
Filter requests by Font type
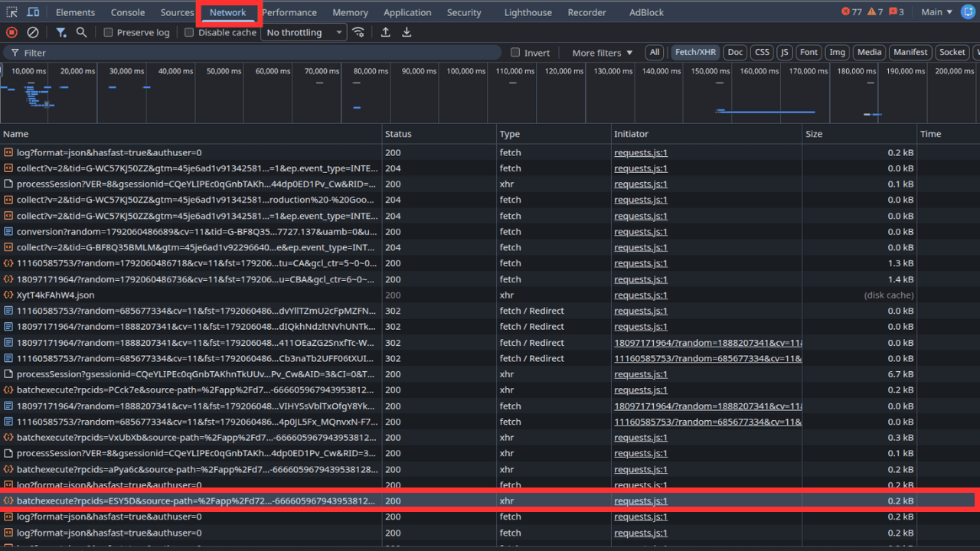808,52
